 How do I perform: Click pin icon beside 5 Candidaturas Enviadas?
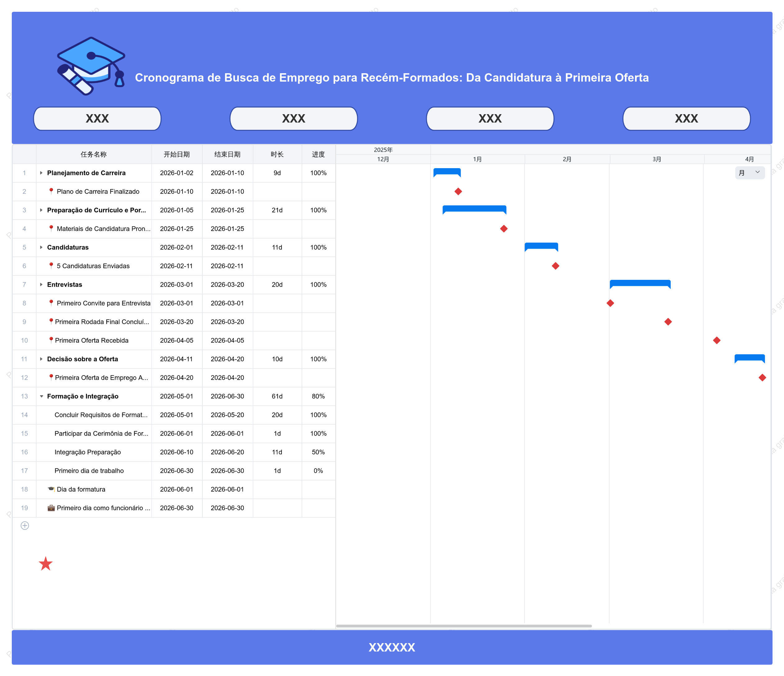pyautogui.click(x=51, y=266)
